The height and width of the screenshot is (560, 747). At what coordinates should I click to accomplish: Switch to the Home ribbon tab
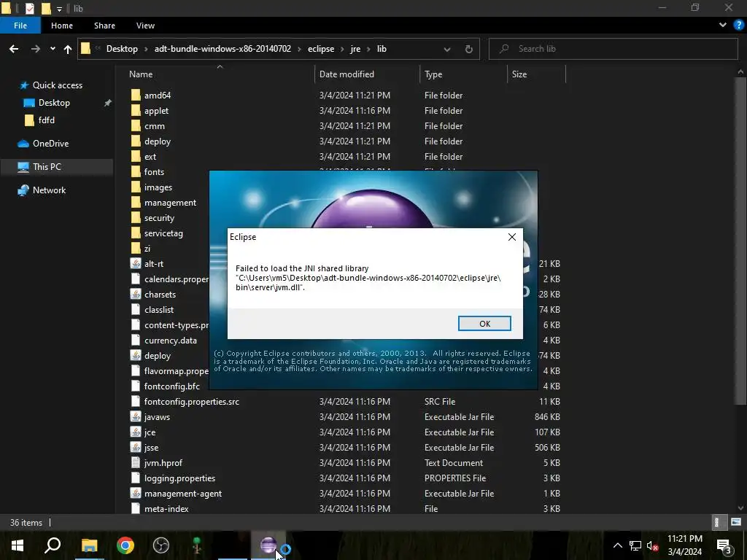(62, 26)
